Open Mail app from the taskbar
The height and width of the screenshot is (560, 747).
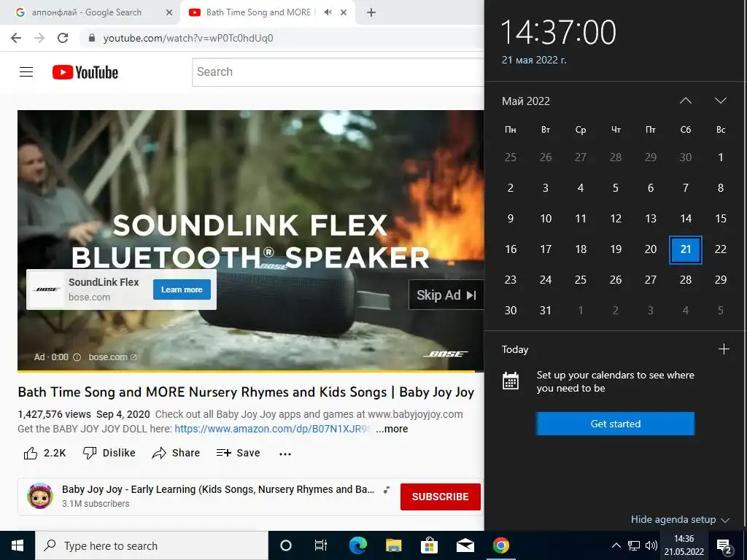click(x=465, y=545)
